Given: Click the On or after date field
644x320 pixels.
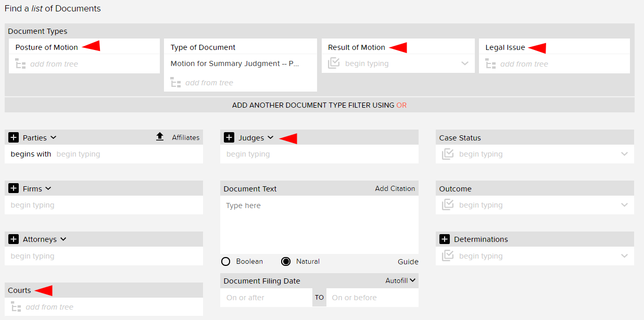Looking at the screenshot, I should pos(266,298).
